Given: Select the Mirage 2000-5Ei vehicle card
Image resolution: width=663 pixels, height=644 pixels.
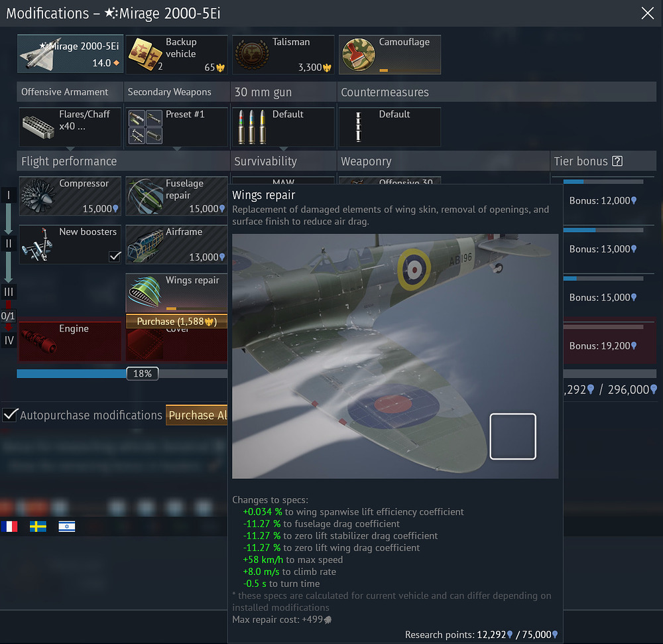Looking at the screenshot, I should click(x=70, y=54).
